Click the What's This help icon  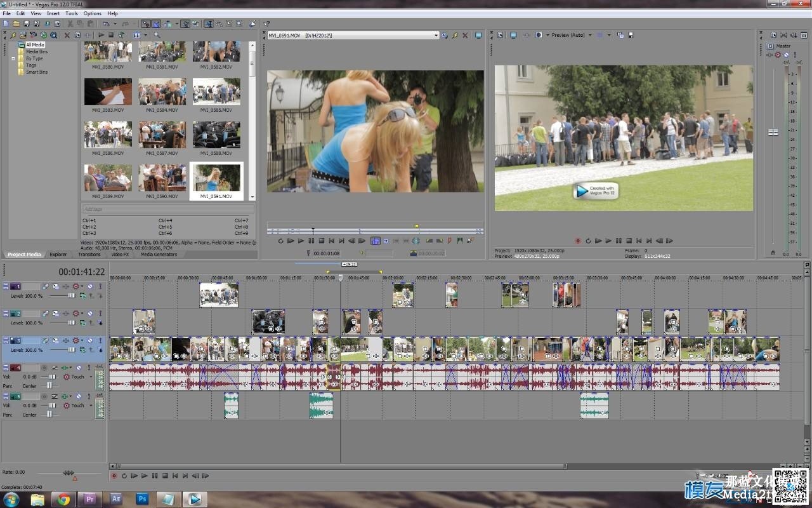tap(266, 23)
